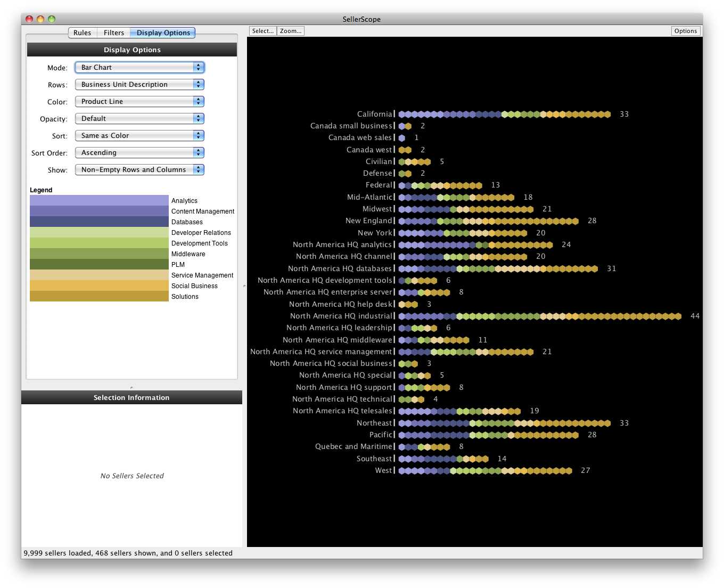Click the sellers loaded status bar text
This screenshot has height=588, width=724.
(x=128, y=553)
